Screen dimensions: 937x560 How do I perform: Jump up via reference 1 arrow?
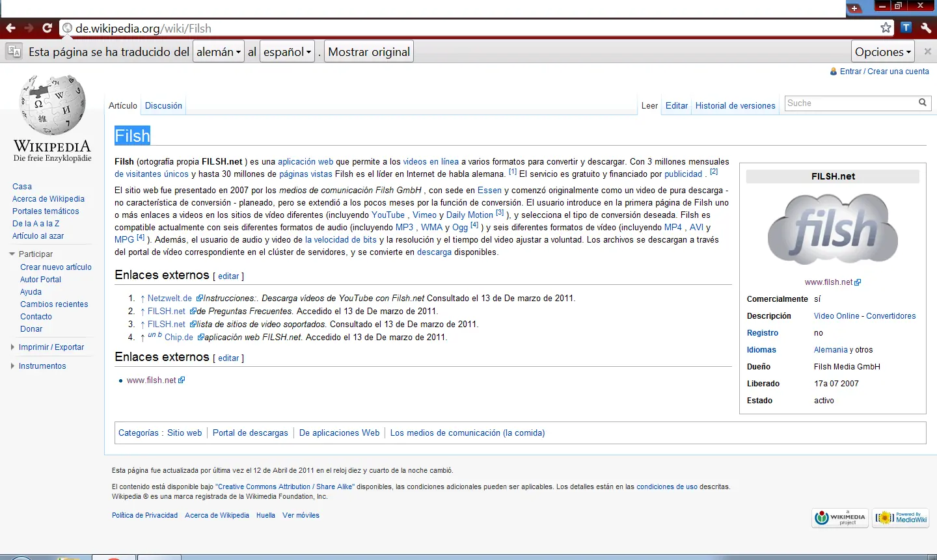pos(143,299)
